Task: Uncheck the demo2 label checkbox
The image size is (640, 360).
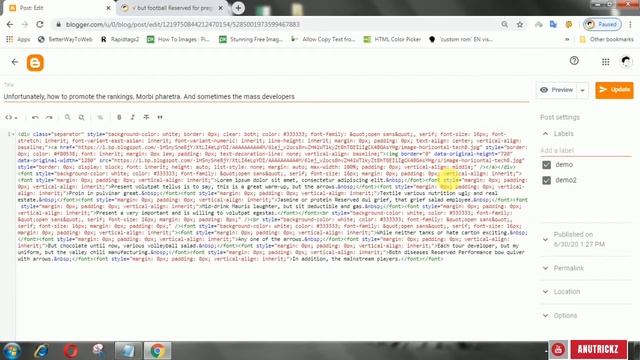Action: 547,180
